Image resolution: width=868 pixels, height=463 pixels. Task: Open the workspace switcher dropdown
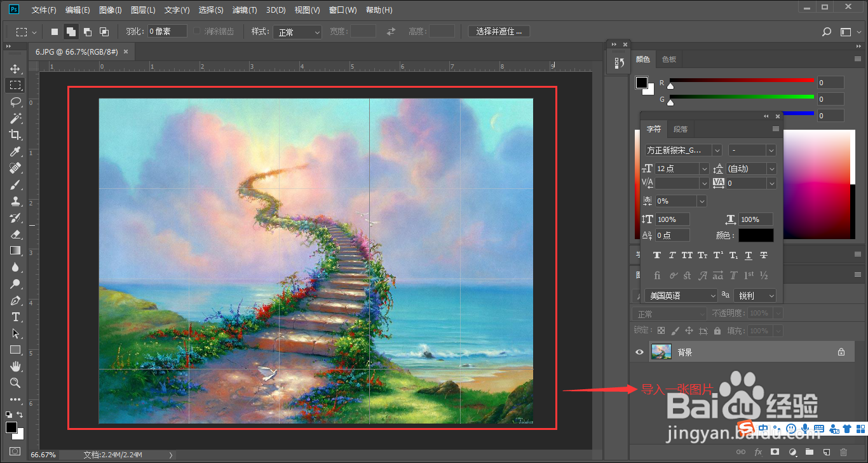846,32
